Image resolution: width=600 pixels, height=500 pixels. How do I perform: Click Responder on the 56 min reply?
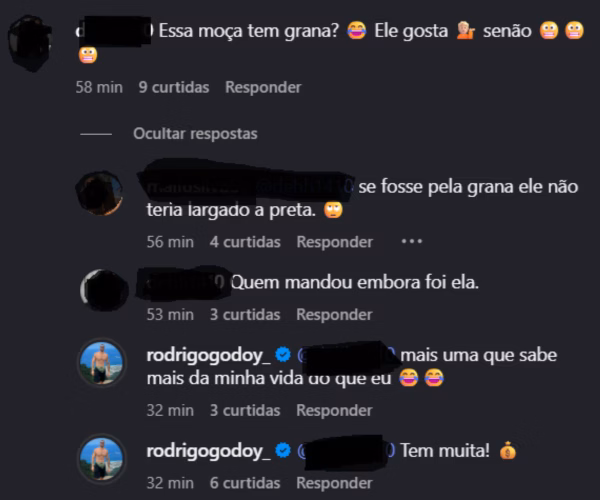(334, 242)
